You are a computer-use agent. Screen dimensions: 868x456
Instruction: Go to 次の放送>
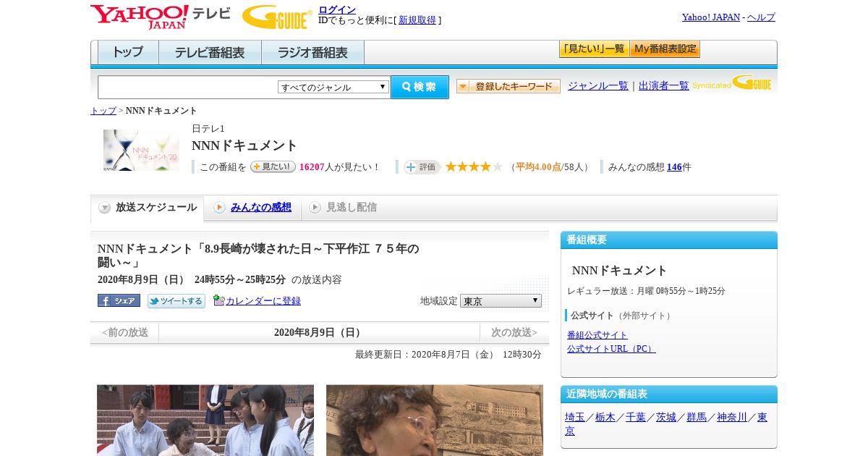pyautogui.click(x=514, y=332)
